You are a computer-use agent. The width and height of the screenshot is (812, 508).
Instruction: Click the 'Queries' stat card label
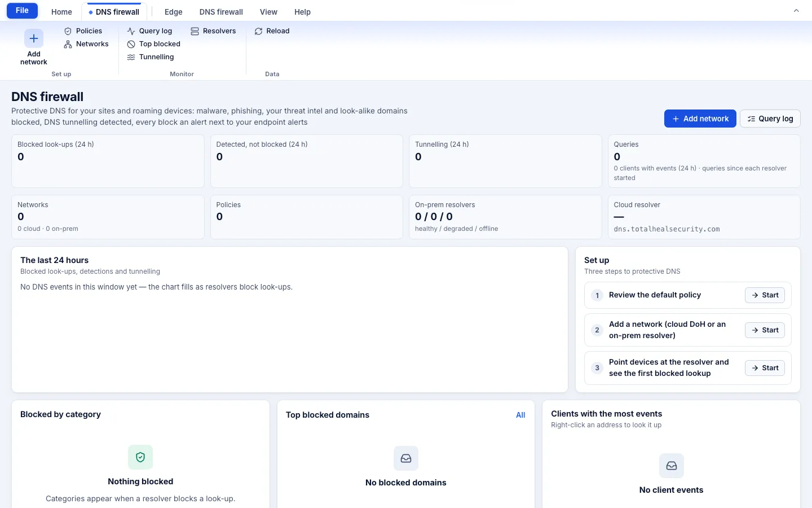(x=626, y=144)
